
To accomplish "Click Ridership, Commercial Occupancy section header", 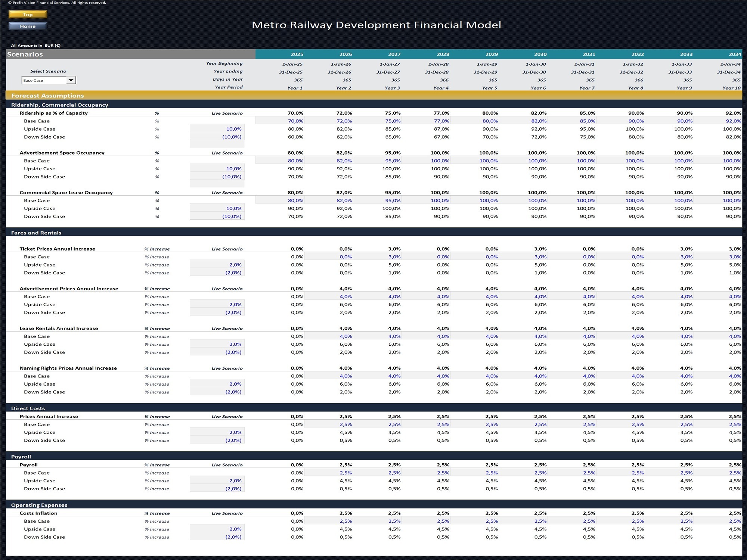I will [374, 105].
